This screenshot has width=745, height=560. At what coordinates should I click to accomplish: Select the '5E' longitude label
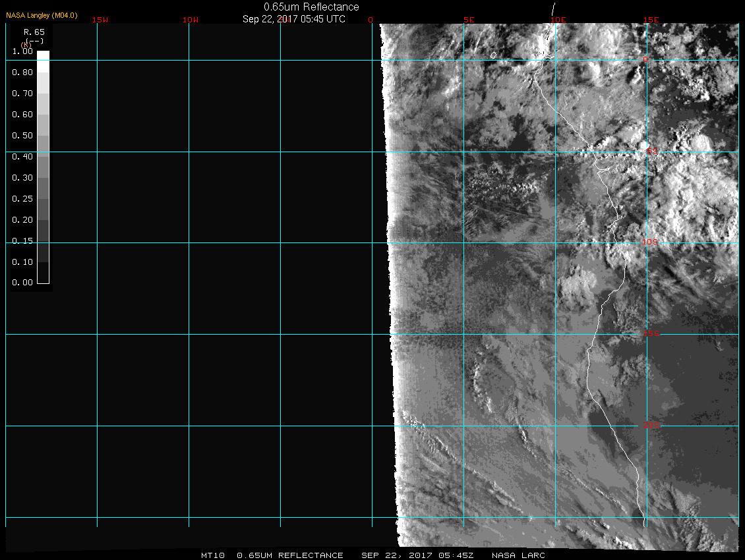tap(469, 20)
